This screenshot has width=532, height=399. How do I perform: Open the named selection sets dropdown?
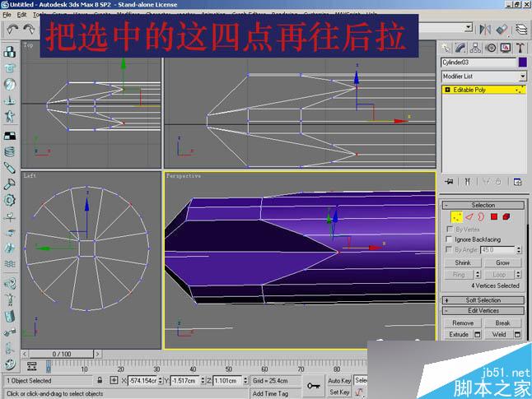click(469, 27)
